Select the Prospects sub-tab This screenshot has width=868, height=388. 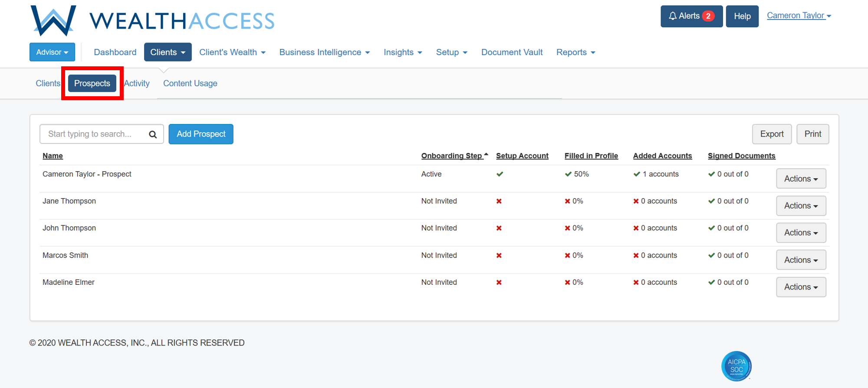92,83
